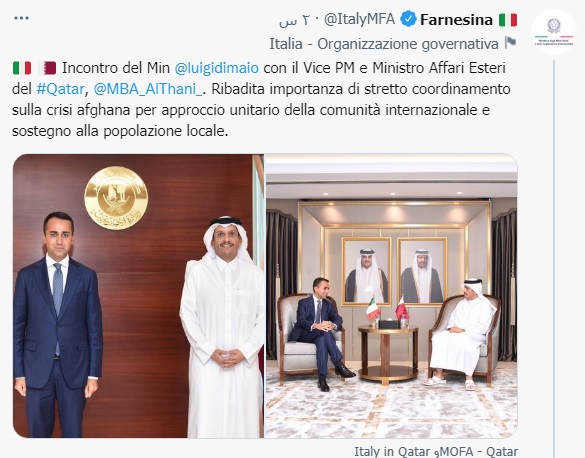Open the Farnesina account name
The image size is (585, 458).
[x=456, y=19]
